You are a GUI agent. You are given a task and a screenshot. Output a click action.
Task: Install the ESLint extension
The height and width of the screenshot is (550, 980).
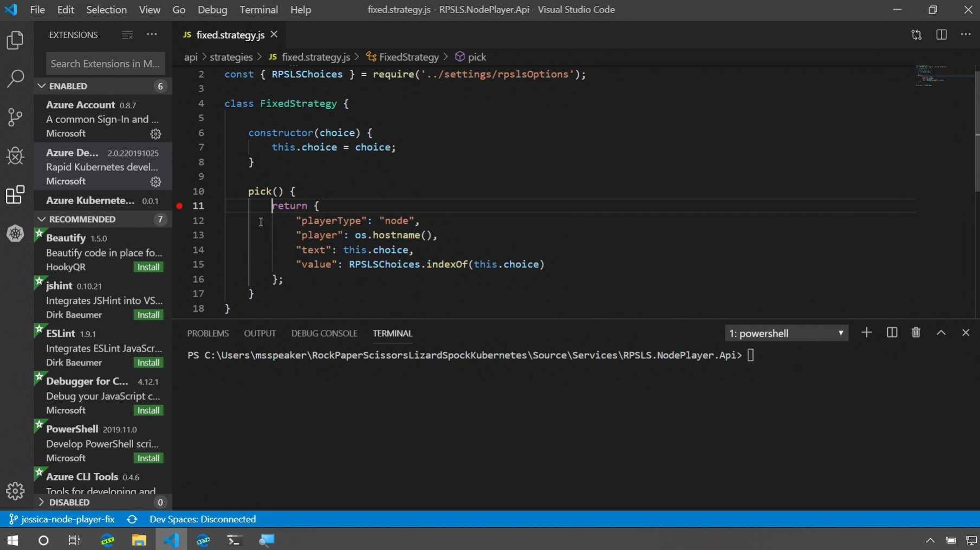[x=148, y=363]
